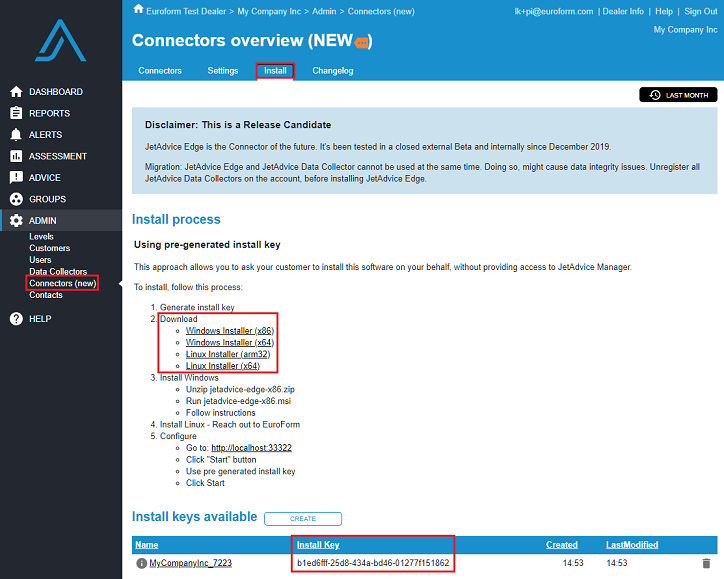This screenshot has width=724, height=579.
Task: Go to DASHBOARD in the sidebar
Action: tap(56, 92)
